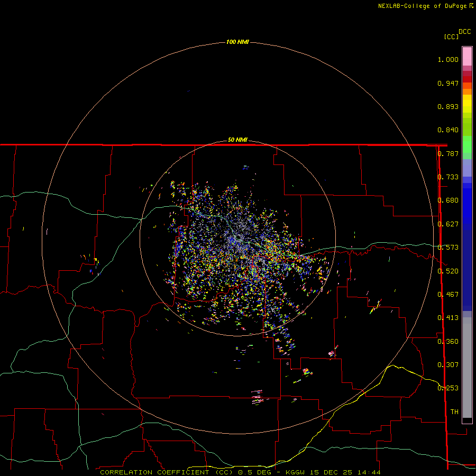
Task: Click the 1.000 scale value
Action: (x=448, y=59)
